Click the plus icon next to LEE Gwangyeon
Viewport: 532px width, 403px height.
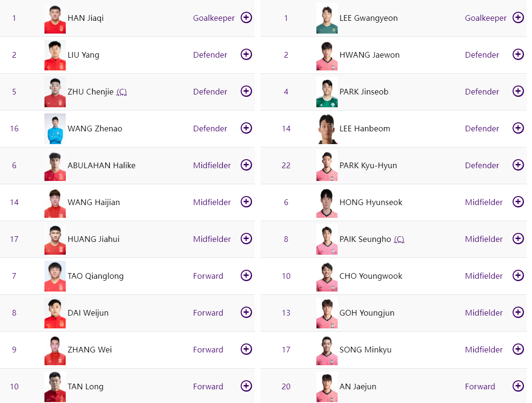518,17
